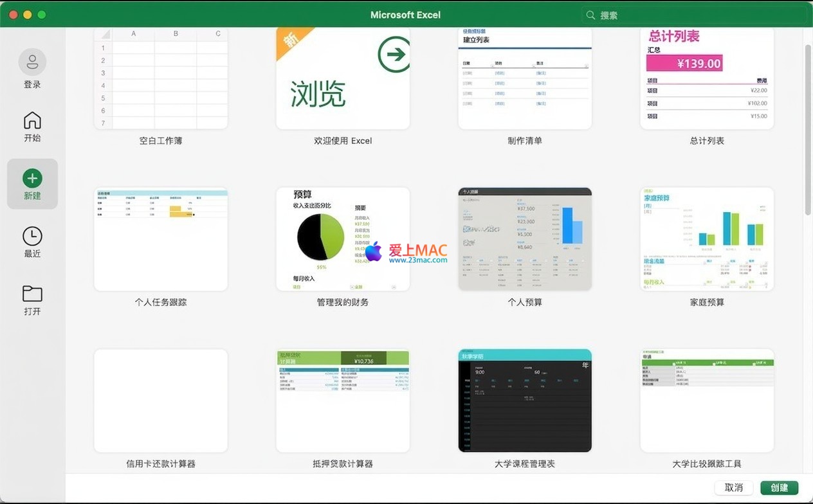
Task: Click the vertical scrollbar of the template gallery
Action: (x=808, y=129)
